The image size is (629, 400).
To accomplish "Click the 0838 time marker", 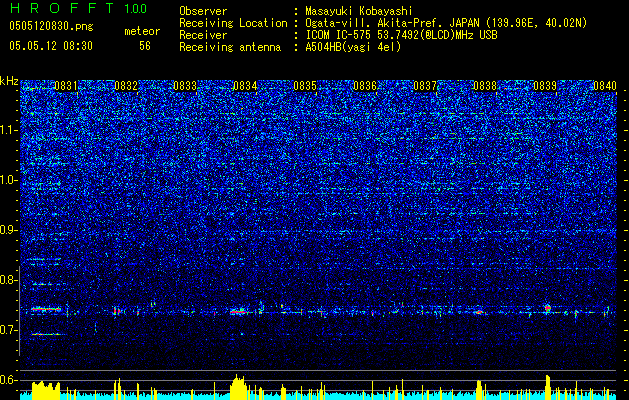I will click(485, 86).
